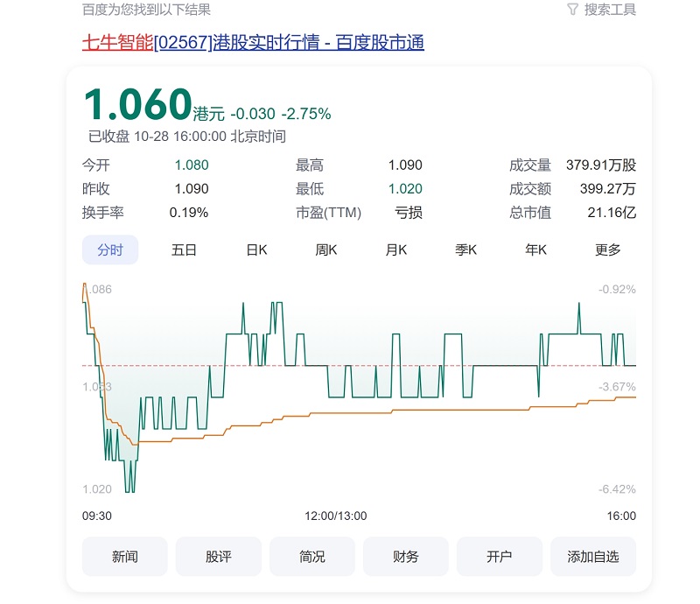This screenshot has height=604, width=700.
Task: Click the 最高 high price value 1.090
Action: coord(405,165)
